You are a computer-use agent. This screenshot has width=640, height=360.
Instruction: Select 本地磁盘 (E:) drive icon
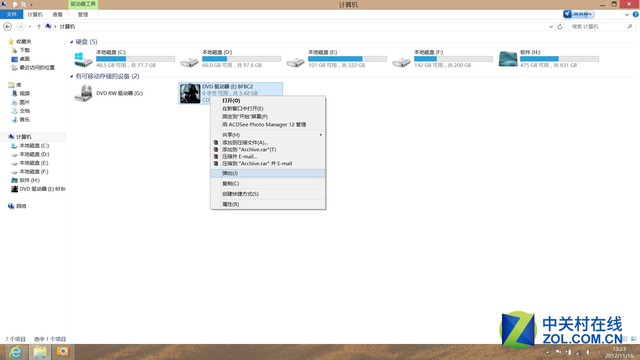[x=295, y=62]
